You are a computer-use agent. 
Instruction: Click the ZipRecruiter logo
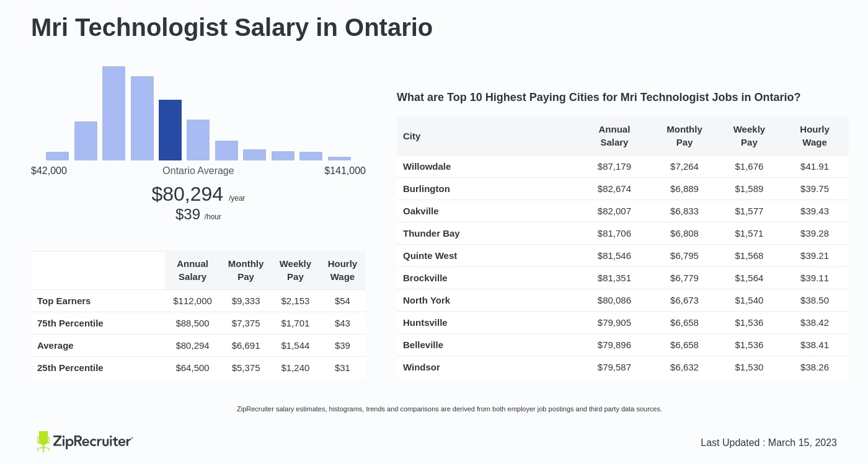(85, 441)
